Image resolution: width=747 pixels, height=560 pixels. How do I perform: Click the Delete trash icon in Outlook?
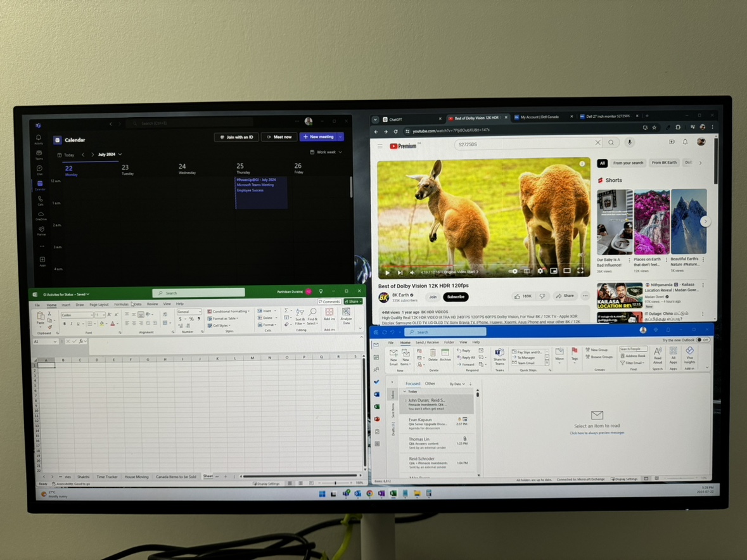(433, 355)
